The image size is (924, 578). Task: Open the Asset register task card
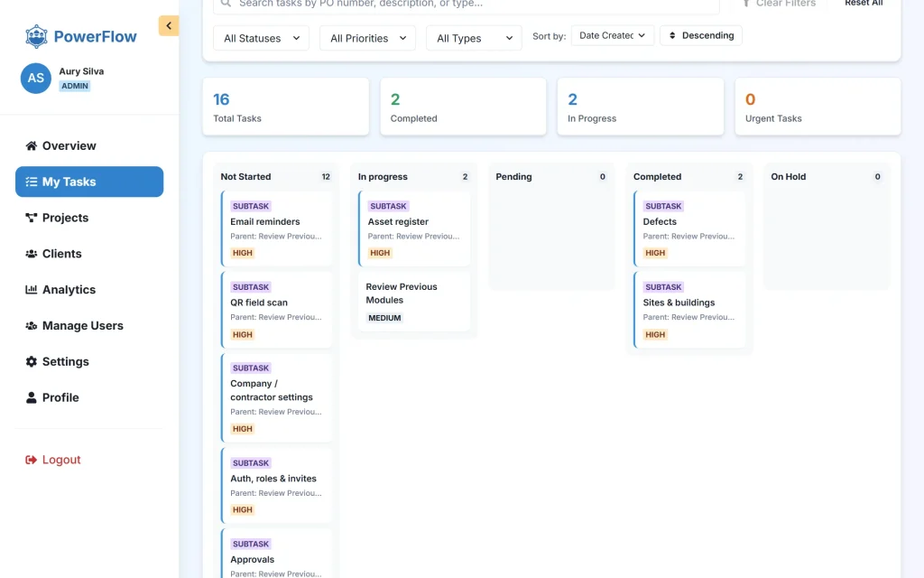(414, 228)
